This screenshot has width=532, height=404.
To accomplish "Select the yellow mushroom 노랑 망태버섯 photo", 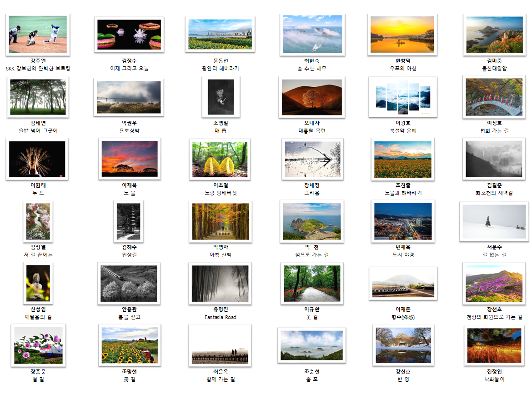I will point(220,159).
